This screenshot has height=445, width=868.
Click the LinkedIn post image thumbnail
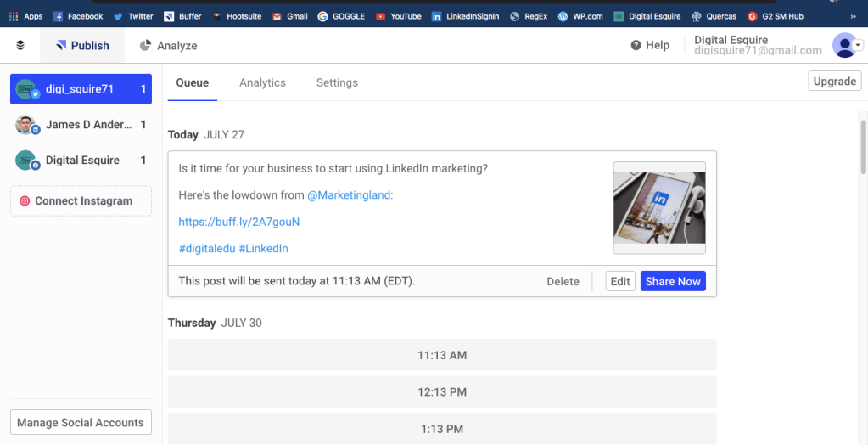click(659, 208)
